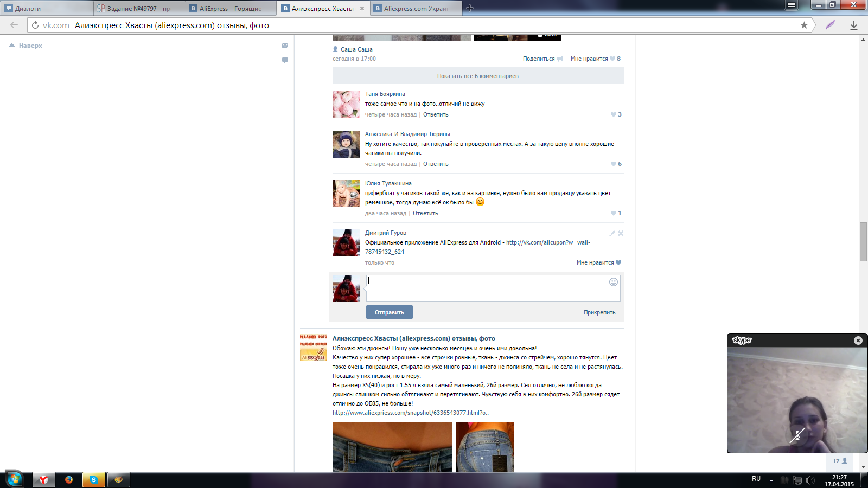The height and width of the screenshot is (488, 868).
Task: Bookmark this page with the star icon
Action: [x=804, y=25]
